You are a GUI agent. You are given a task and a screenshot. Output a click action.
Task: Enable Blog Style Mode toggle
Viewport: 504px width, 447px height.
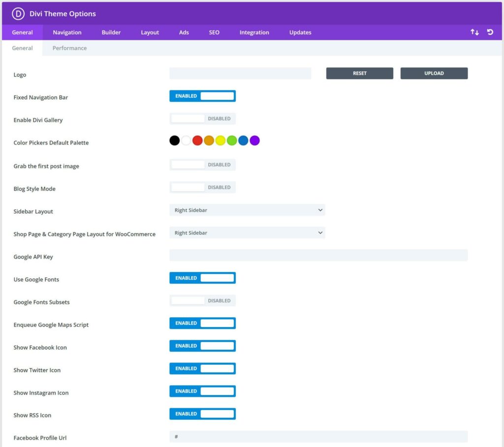pos(202,187)
